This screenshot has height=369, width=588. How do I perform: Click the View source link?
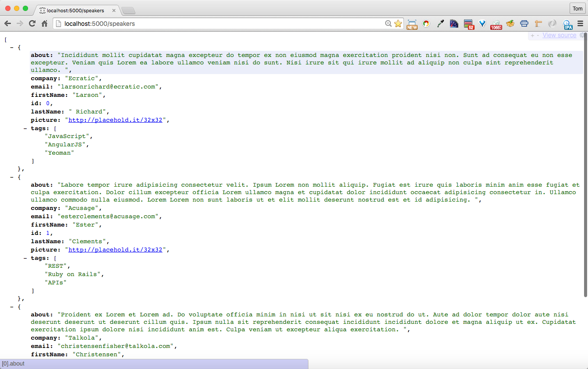click(559, 35)
